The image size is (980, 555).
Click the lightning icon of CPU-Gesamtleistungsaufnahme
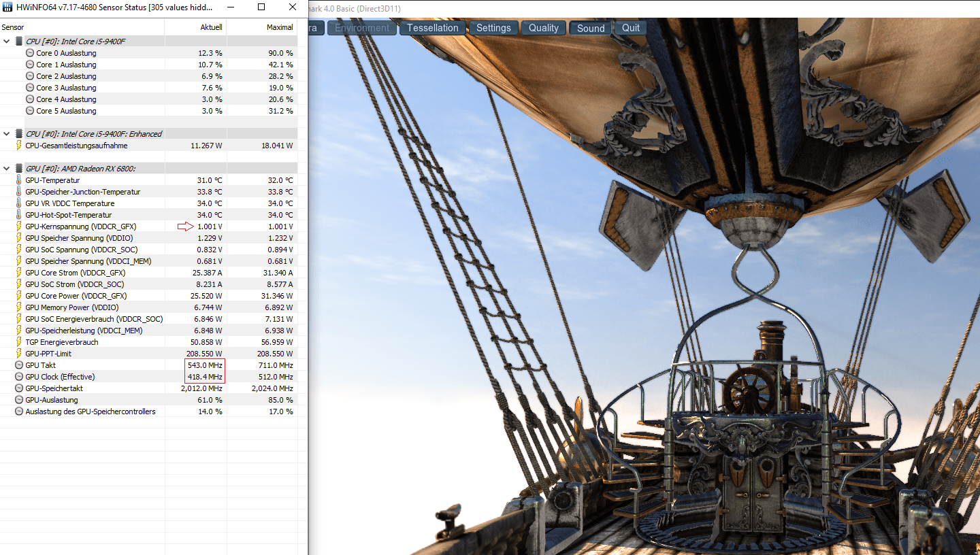point(19,146)
